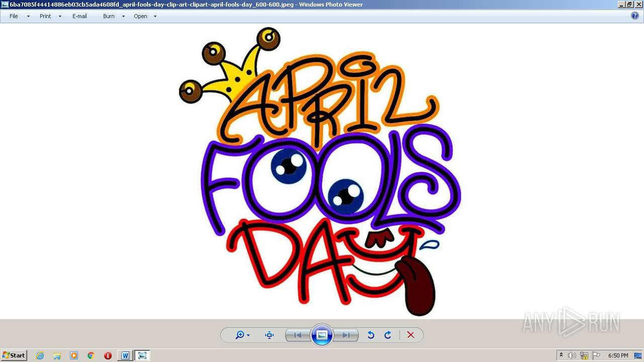Screen dimensions: 644x362
Task: Play the slide show
Action: (322, 335)
